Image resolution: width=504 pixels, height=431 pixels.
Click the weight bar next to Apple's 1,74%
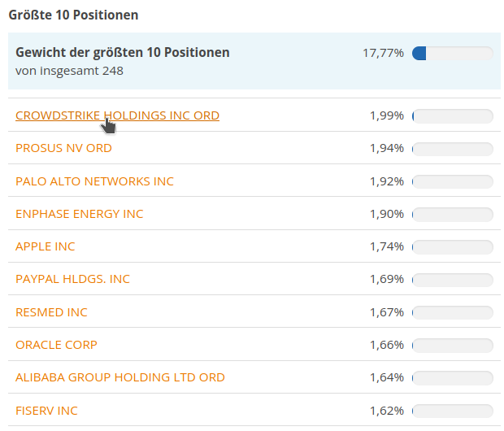[452, 246]
